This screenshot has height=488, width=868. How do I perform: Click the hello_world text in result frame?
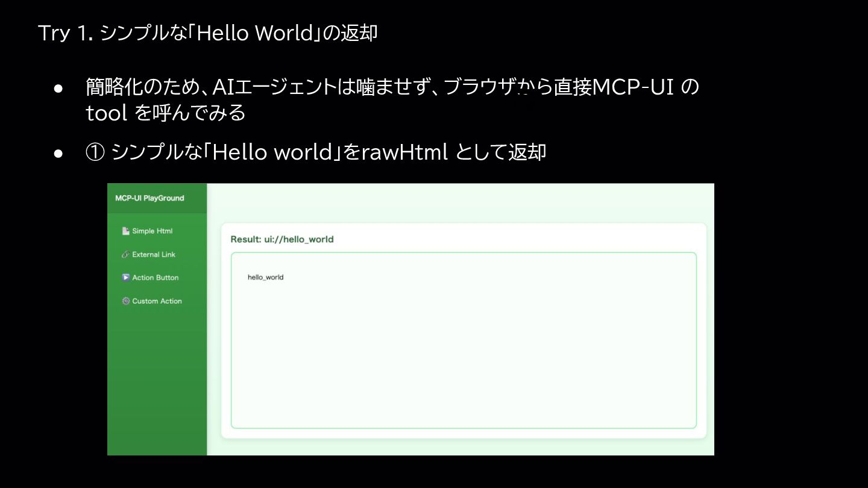point(265,277)
